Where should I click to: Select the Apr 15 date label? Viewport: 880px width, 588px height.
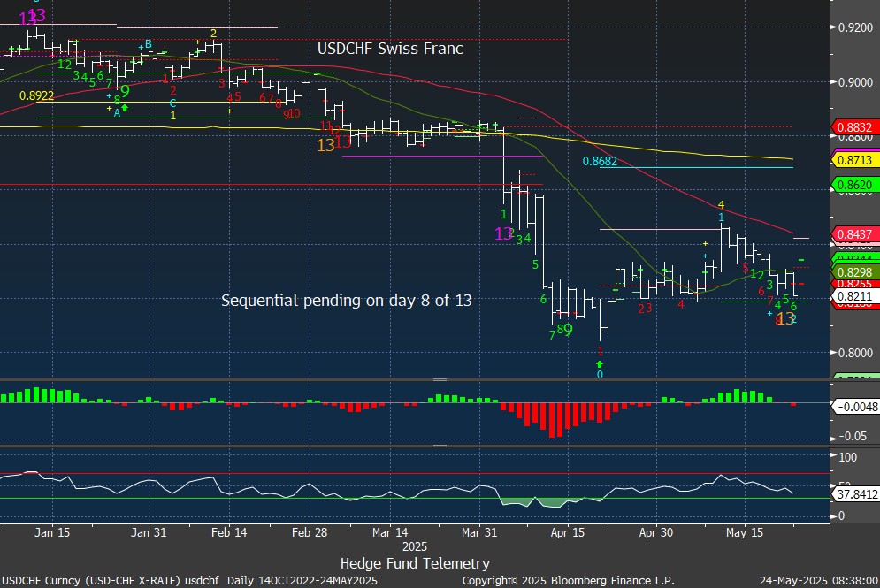click(x=568, y=532)
